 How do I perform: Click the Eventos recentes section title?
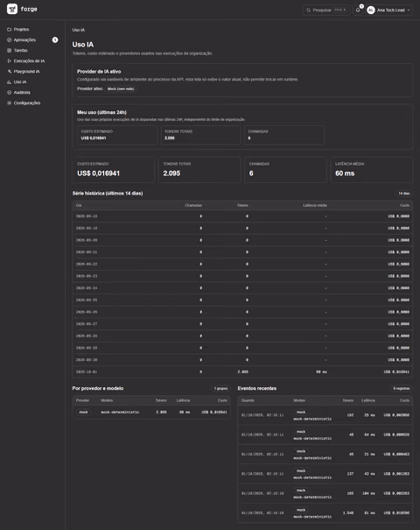tap(257, 388)
